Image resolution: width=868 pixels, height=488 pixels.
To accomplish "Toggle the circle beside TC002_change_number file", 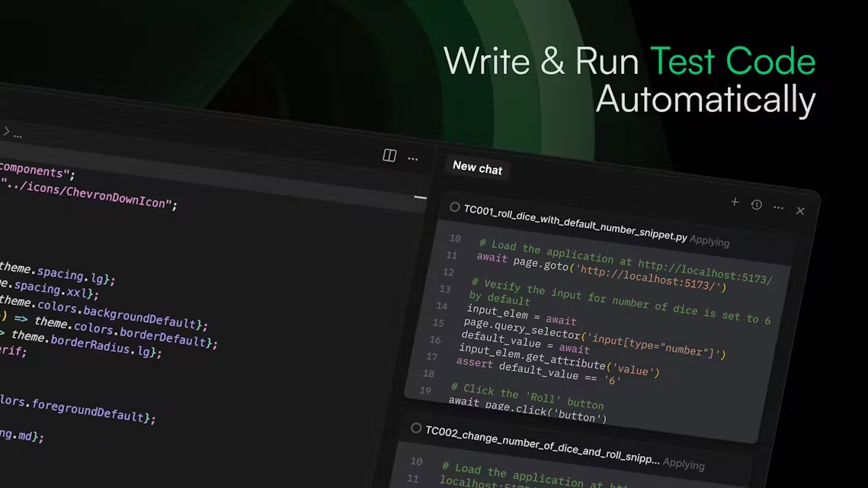I will (x=416, y=429).
